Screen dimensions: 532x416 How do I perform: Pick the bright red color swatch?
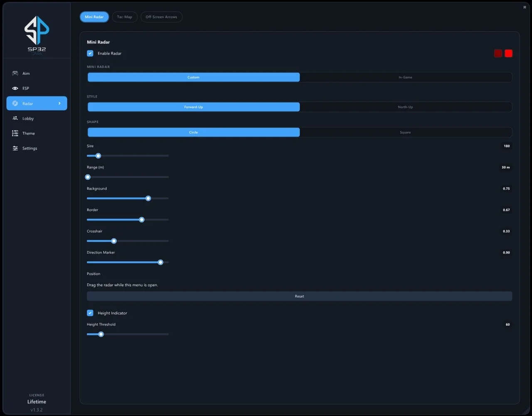pos(508,53)
